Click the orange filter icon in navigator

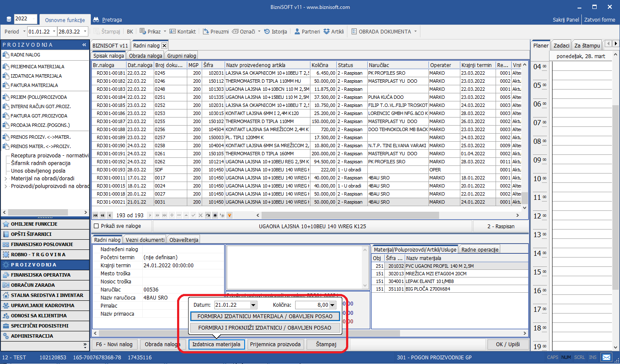coord(230,216)
